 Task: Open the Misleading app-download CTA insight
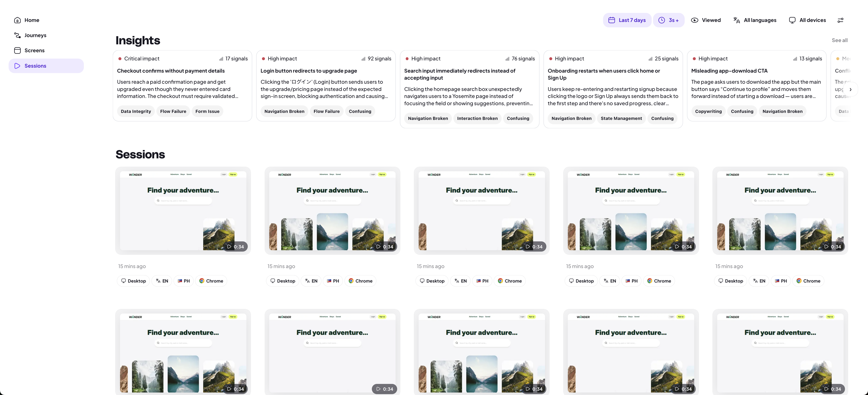(729, 71)
